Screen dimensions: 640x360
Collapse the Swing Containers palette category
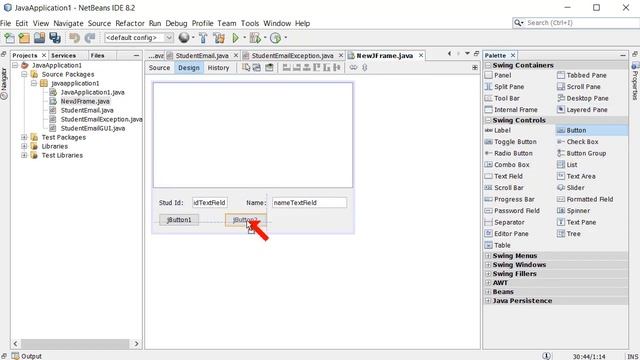coord(488,65)
